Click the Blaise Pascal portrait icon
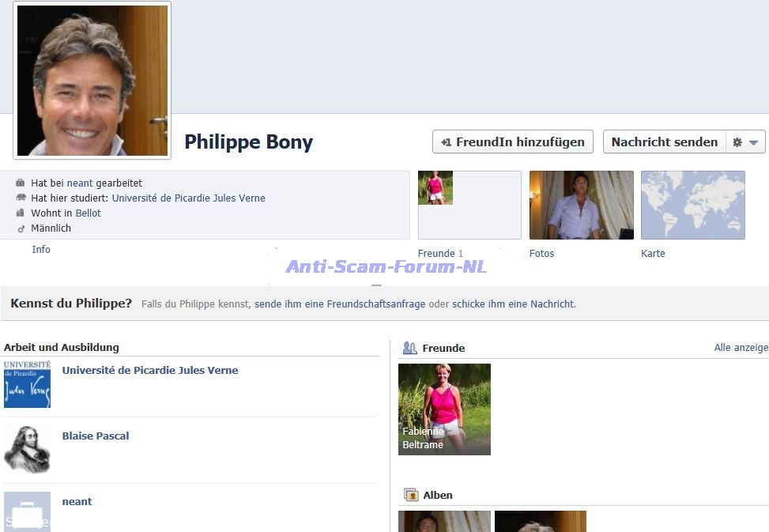Viewport: 769px width, 532px height. (27, 450)
